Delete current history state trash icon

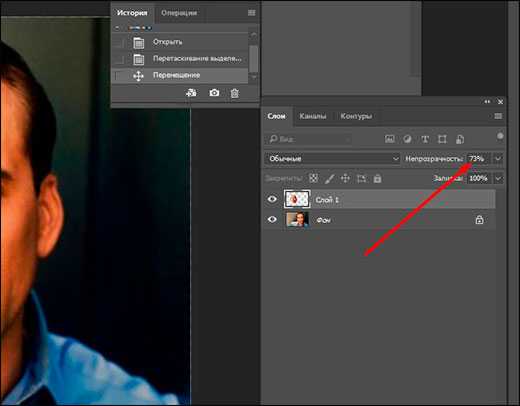[235, 93]
